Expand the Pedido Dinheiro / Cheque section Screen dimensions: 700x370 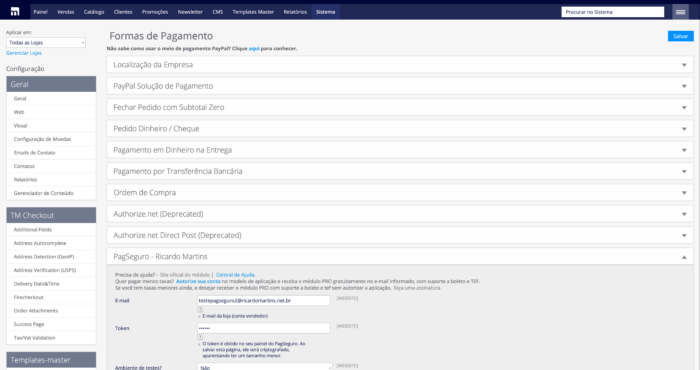pos(400,129)
